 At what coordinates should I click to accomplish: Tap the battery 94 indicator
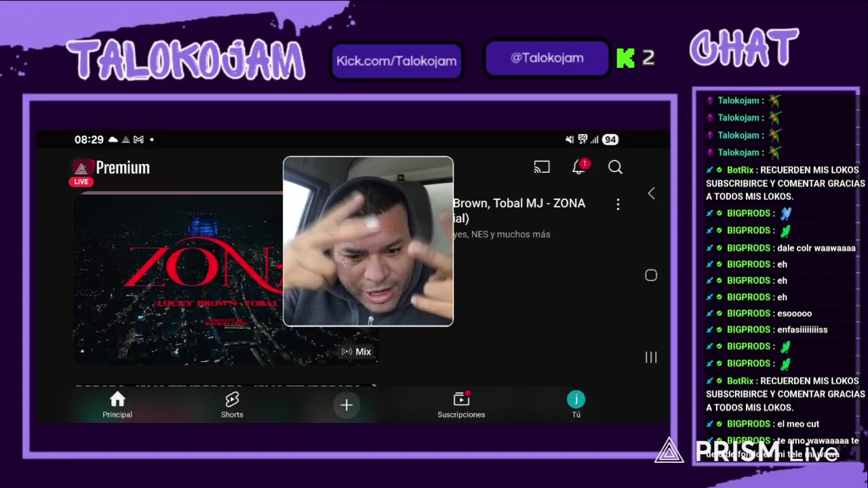(x=610, y=140)
